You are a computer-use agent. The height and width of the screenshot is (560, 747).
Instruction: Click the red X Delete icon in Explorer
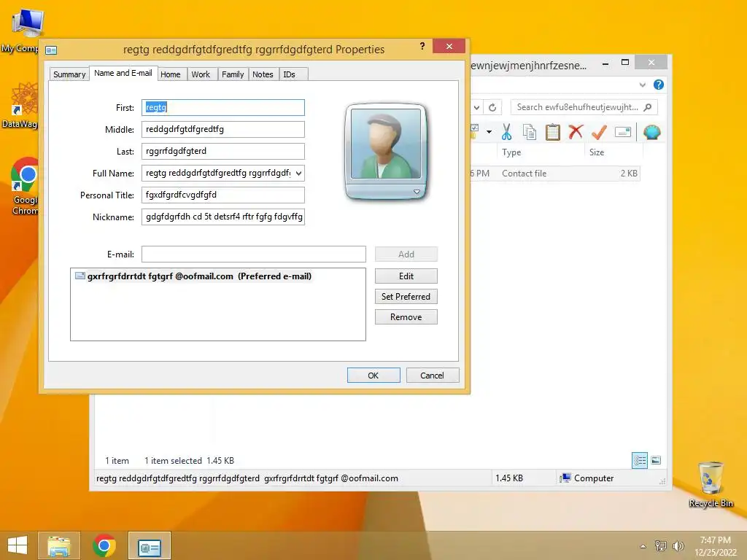coord(576,131)
